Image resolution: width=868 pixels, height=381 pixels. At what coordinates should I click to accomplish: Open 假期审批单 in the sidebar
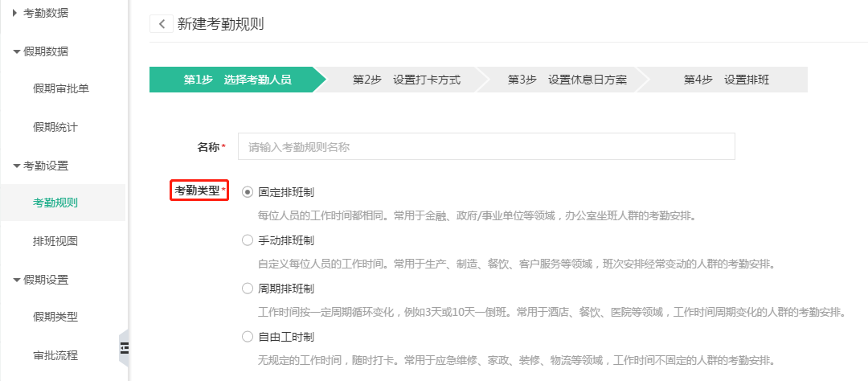(61, 89)
